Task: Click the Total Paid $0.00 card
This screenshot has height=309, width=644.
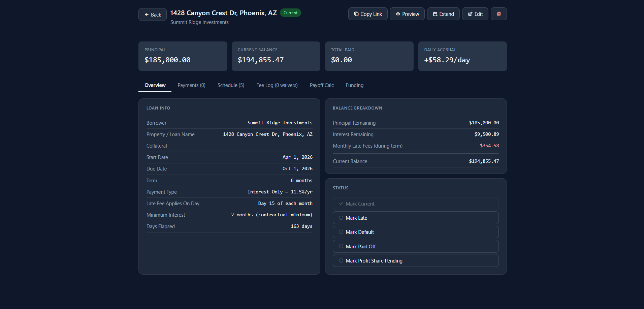Action: point(369,56)
